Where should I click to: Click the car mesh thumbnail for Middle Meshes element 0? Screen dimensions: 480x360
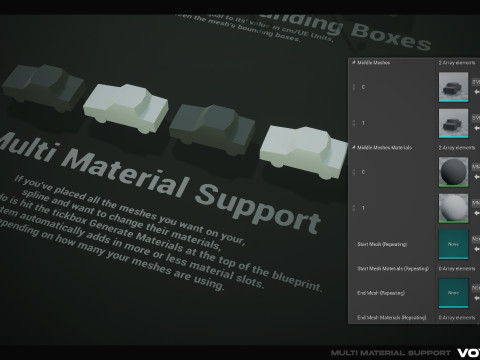[453, 87]
